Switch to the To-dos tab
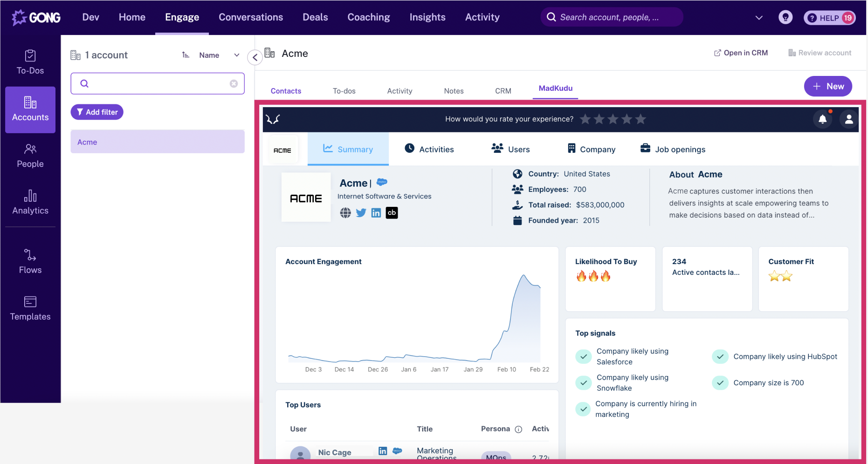Viewport: 868px width, 464px height. tap(344, 91)
